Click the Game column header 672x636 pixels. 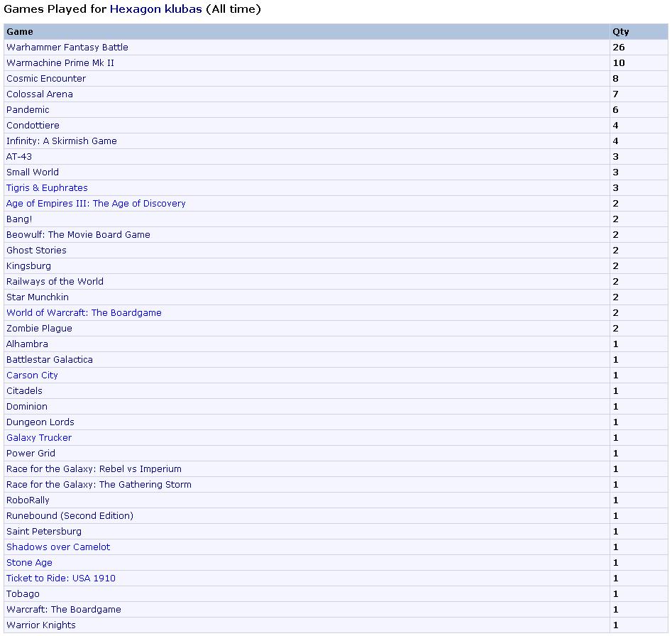tap(20, 32)
